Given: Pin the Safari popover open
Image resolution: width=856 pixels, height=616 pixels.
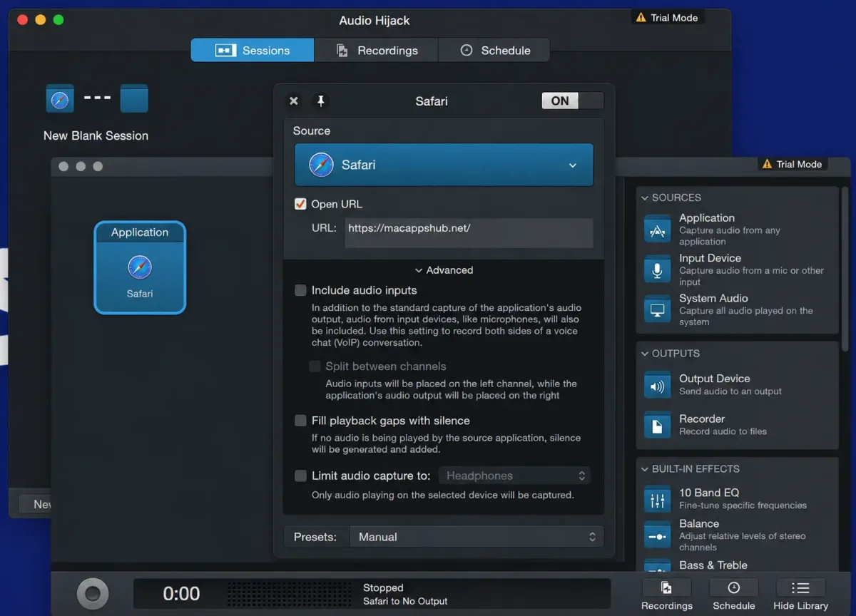Looking at the screenshot, I should pos(321,101).
